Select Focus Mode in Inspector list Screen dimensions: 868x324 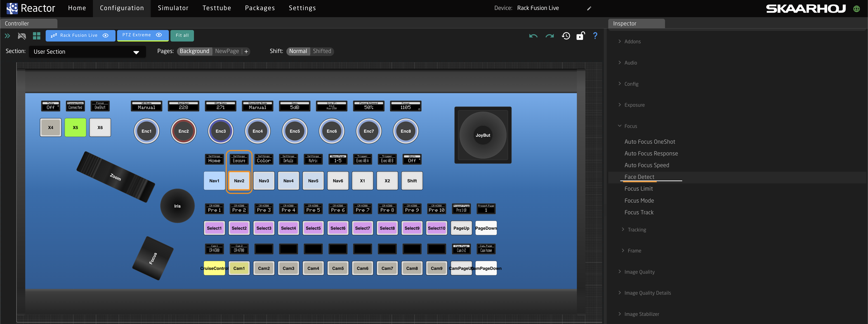point(639,201)
